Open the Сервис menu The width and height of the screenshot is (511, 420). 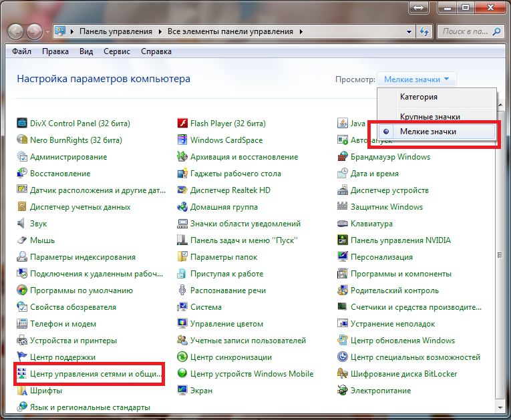[117, 51]
